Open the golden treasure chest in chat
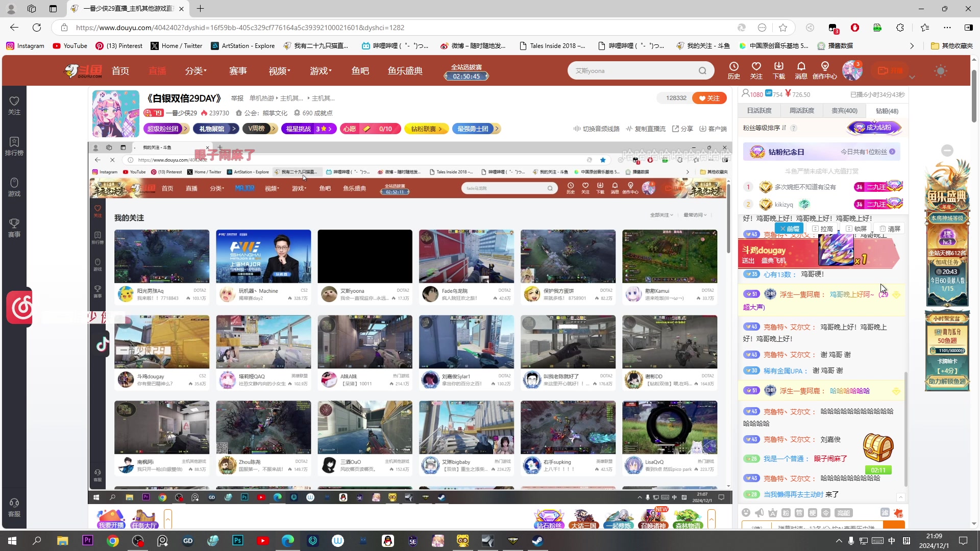980x551 pixels. click(x=878, y=448)
